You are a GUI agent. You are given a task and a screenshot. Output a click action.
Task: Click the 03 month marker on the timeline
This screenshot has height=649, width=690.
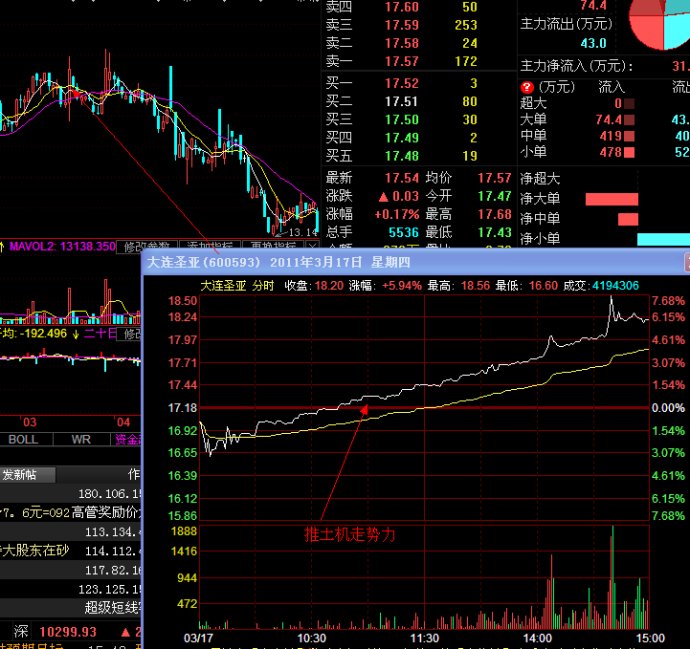pos(30,422)
